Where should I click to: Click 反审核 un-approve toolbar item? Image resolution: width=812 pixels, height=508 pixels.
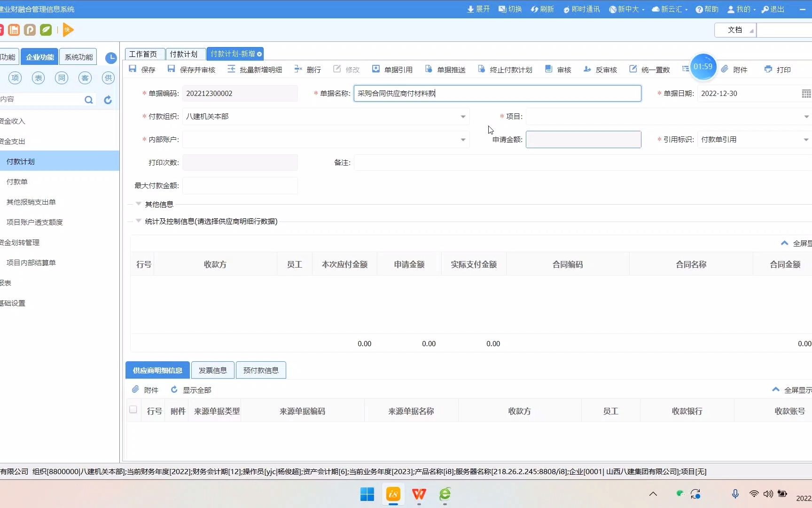(600, 70)
